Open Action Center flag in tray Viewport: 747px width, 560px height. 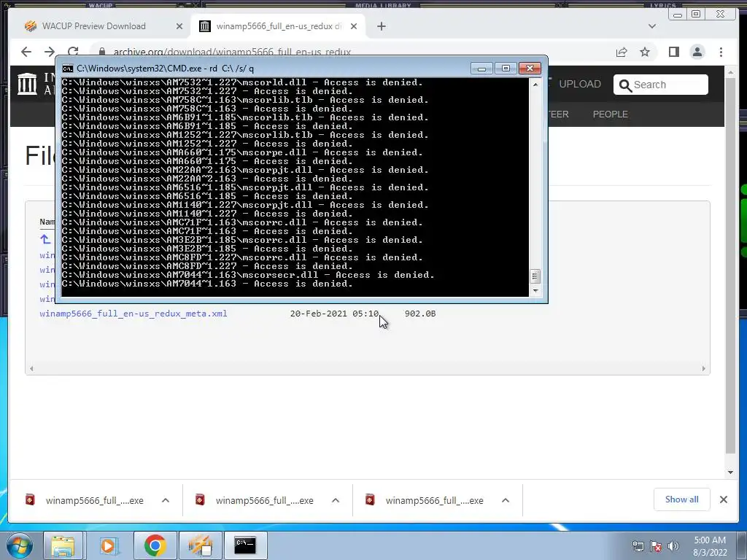pyautogui.click(x=656, y=547)
